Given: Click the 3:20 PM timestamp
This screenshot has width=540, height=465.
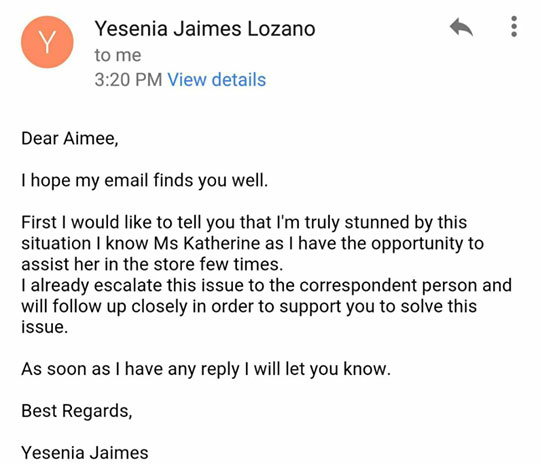Looking at the screenshot, I should point(128,80).
